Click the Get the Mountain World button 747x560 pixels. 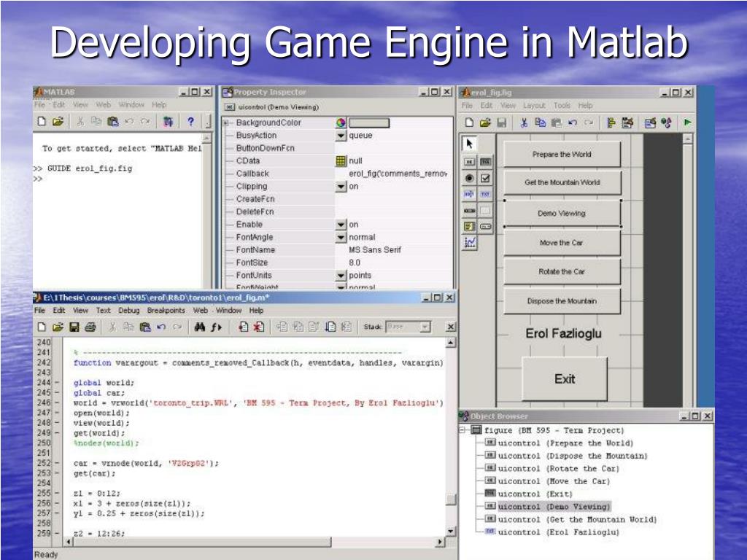pos(562,182)
